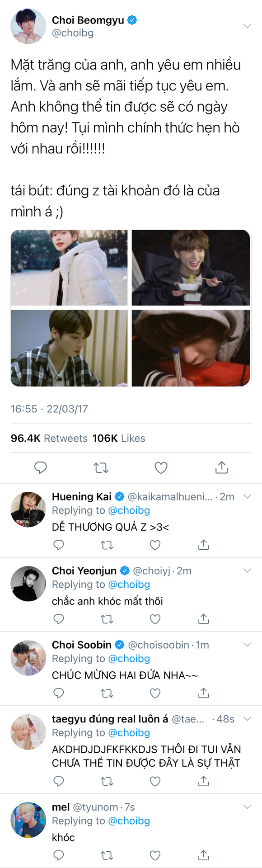
Task: Retweet Huening Kai's reply
Action: (107, 545)
